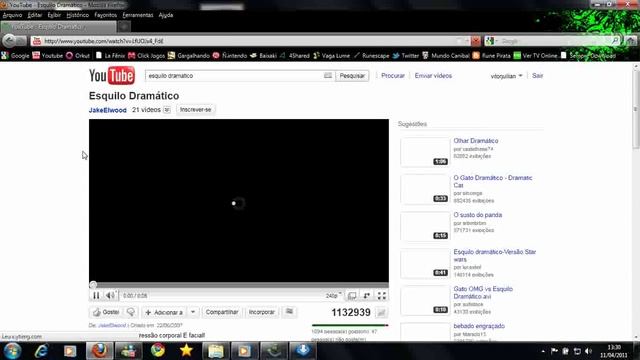640x360 pixels.
Task: Click the YouTube logo
Action: click(x=112, y=76)
